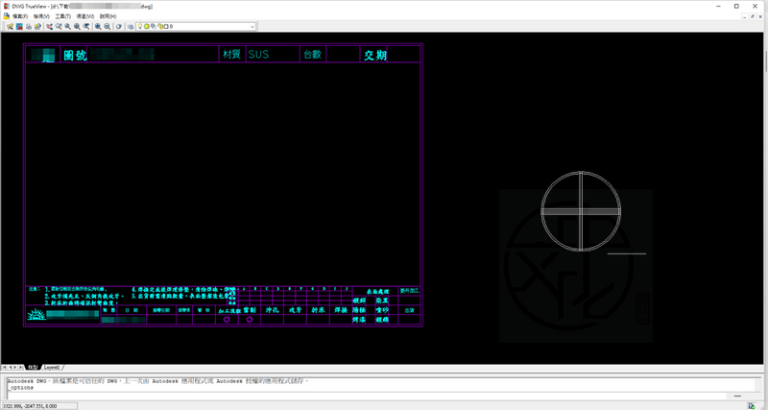Click the layer 0 color swatch

click(x=166, y=26)
